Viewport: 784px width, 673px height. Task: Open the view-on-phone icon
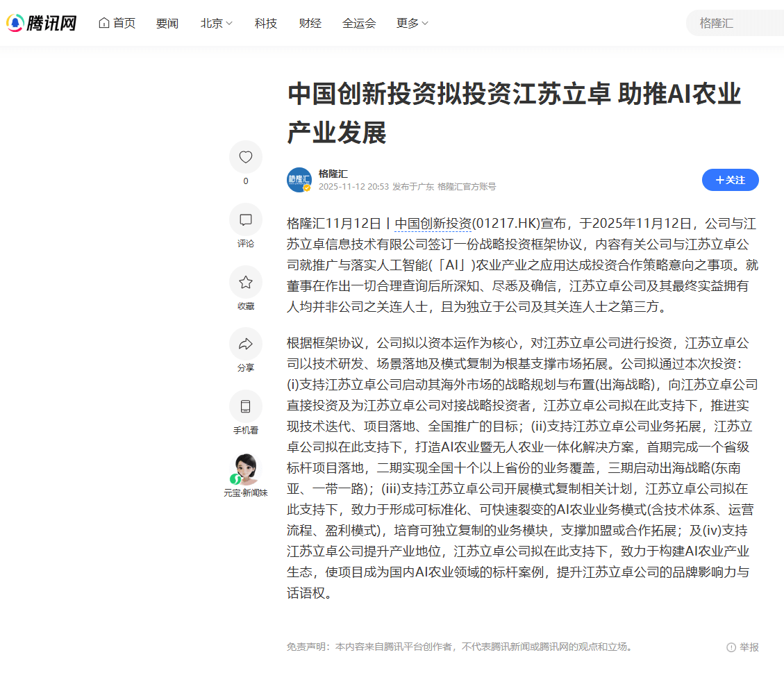[246, 406]
